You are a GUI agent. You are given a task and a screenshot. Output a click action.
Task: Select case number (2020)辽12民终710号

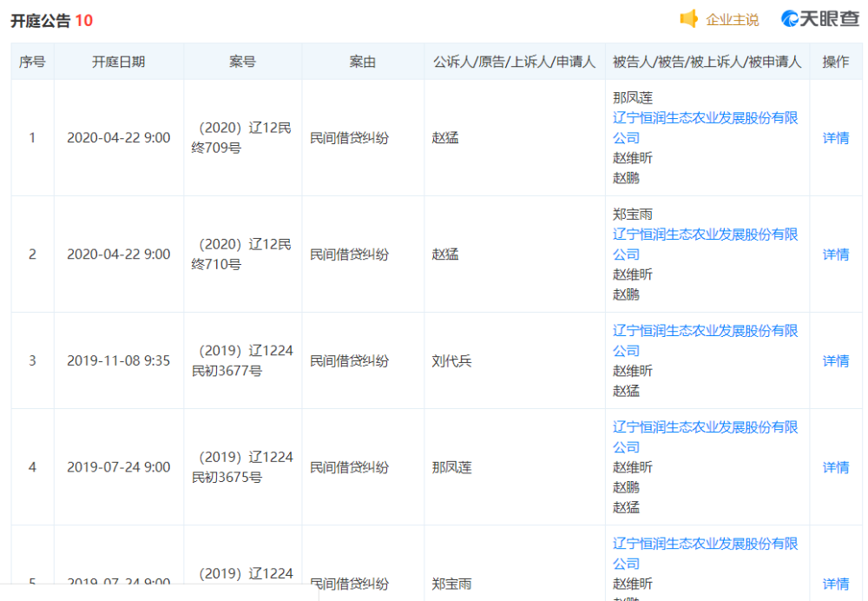click(x=242, y=254)
